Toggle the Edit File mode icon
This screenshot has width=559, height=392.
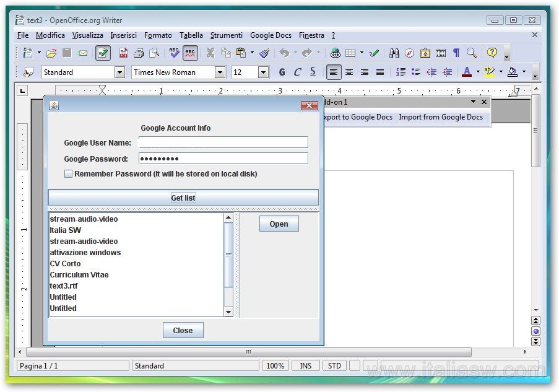tap(103, 53)
